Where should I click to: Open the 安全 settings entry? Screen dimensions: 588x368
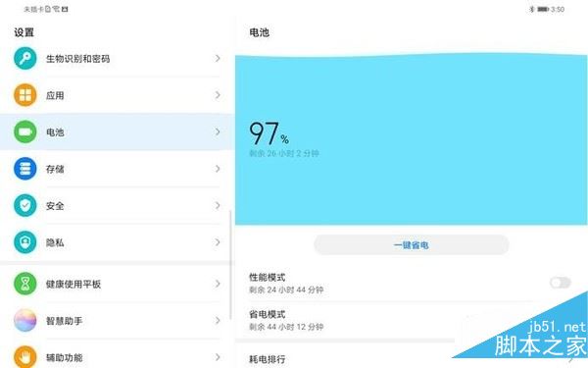click(117, 205)
